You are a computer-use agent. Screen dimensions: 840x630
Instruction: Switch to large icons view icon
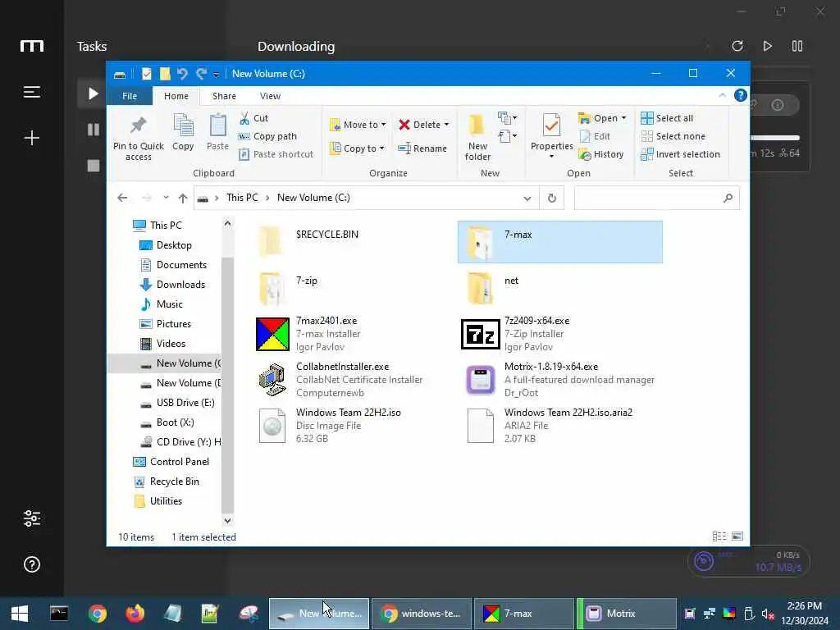[737, 536]
